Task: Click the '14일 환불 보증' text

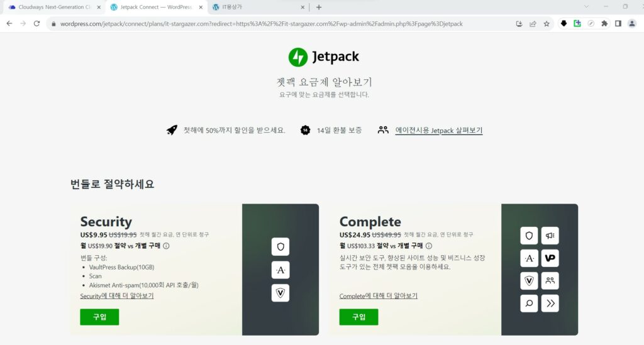Action: point(339,131)
